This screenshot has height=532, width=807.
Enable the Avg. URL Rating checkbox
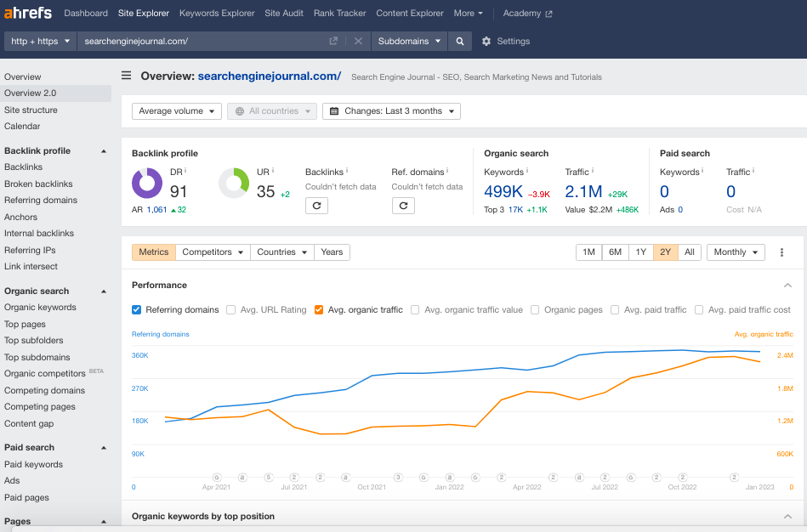230,310
